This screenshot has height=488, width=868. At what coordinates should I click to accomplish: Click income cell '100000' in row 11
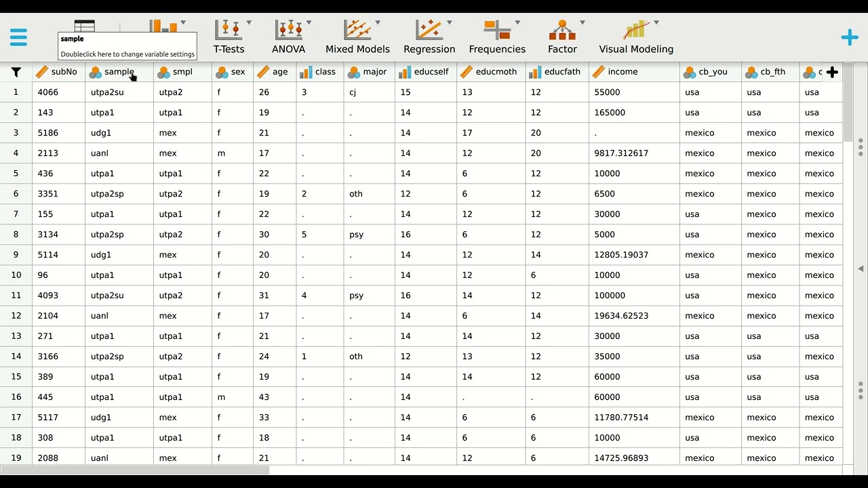coord(634,296)
